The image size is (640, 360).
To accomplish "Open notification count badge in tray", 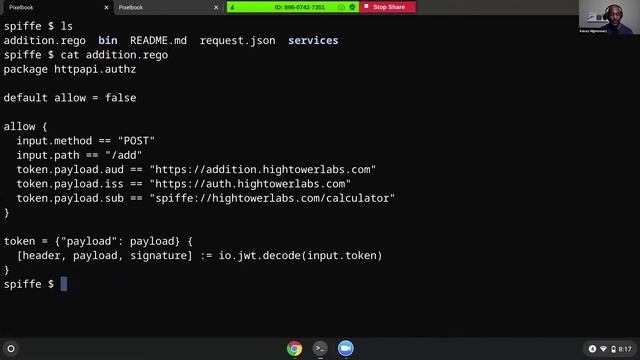I will click(592, 349).
